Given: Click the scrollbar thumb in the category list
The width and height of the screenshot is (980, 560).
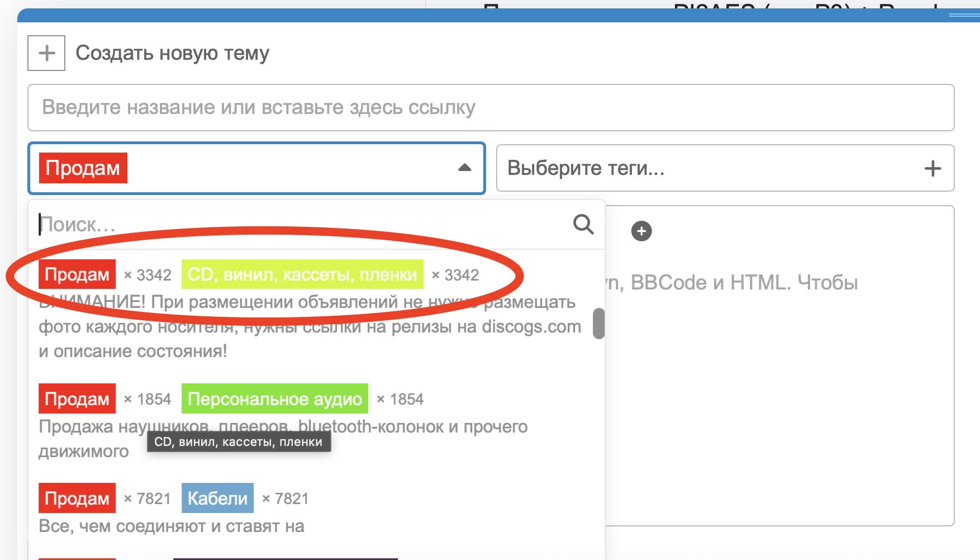Looking at the screenshot, I should pyautogui.click(x=598, y=324).
